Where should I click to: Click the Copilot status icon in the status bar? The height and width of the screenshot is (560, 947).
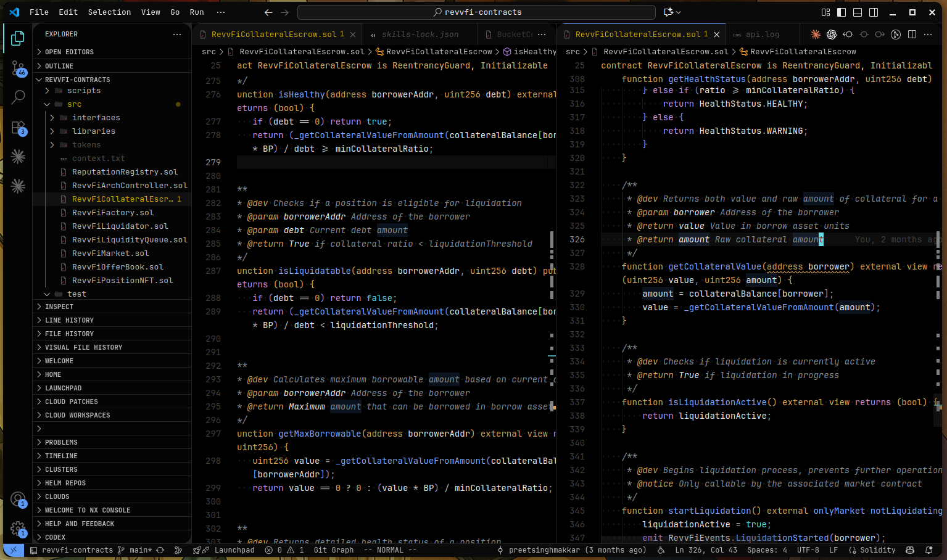coord(910,550)
